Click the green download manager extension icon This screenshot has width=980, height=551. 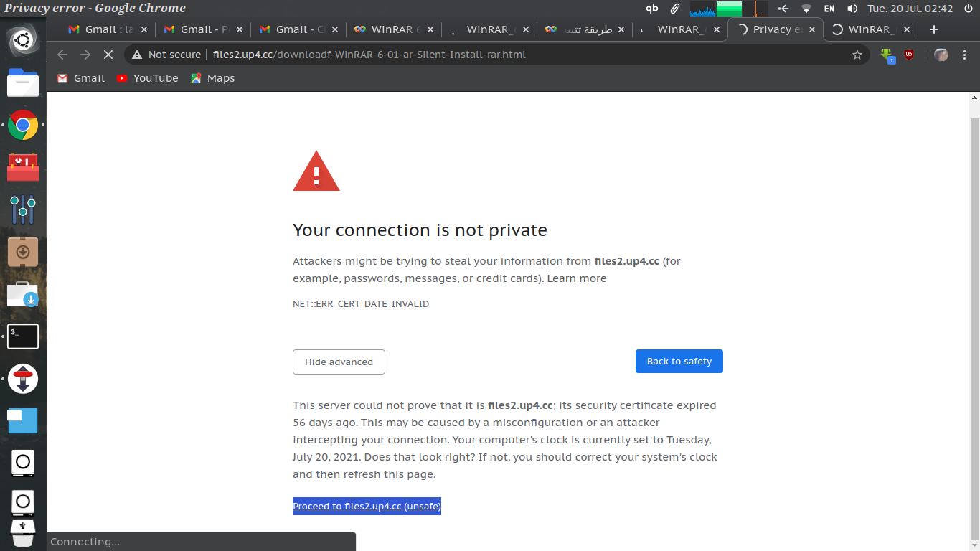(x=888, y=55)
